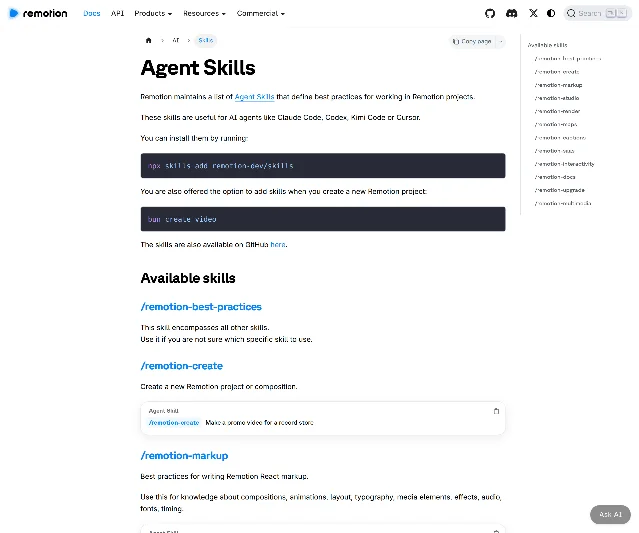The image size is (639, 533).
Task: Jump to /remotion-interactivity in sidebar TOC
Action: (x=564, y=164)
